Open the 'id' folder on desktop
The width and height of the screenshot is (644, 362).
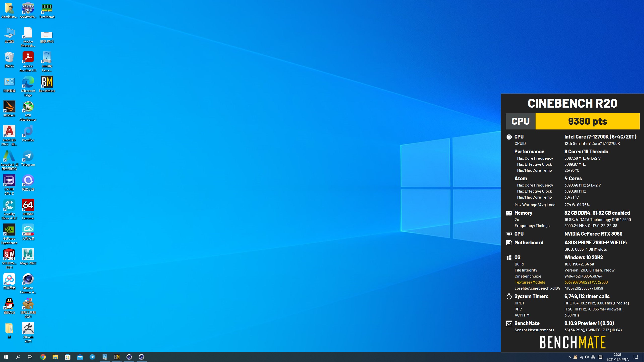tap(9, 331)
